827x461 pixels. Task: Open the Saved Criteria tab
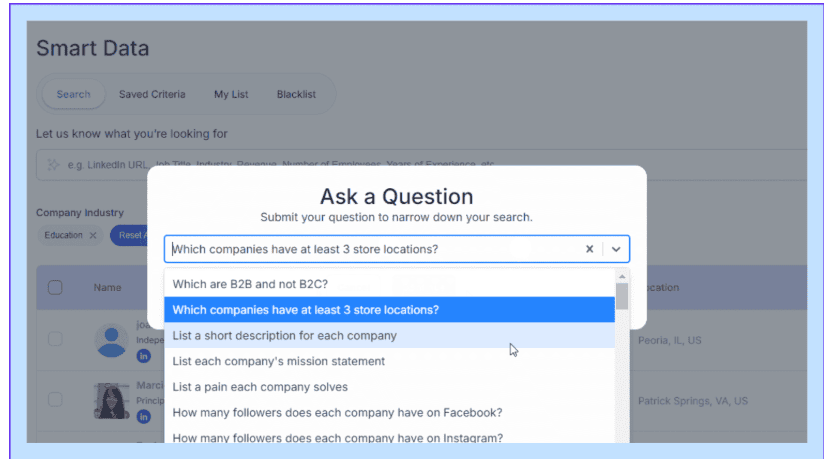(152, 94)
